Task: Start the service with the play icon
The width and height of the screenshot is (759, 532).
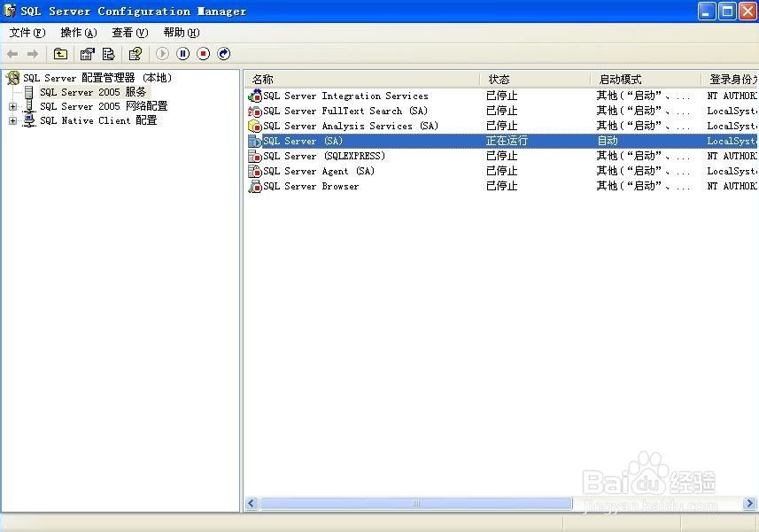Action: [x=162, y=54]
